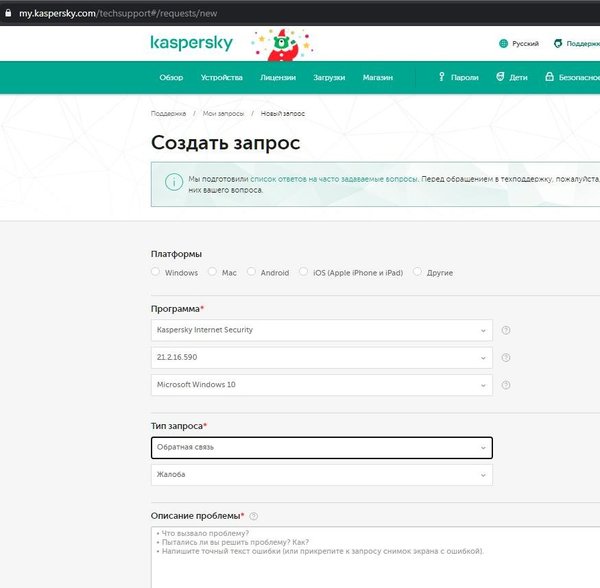Select the Windows platform radio button
Screen dimensions: 600x588
[155, 272]
